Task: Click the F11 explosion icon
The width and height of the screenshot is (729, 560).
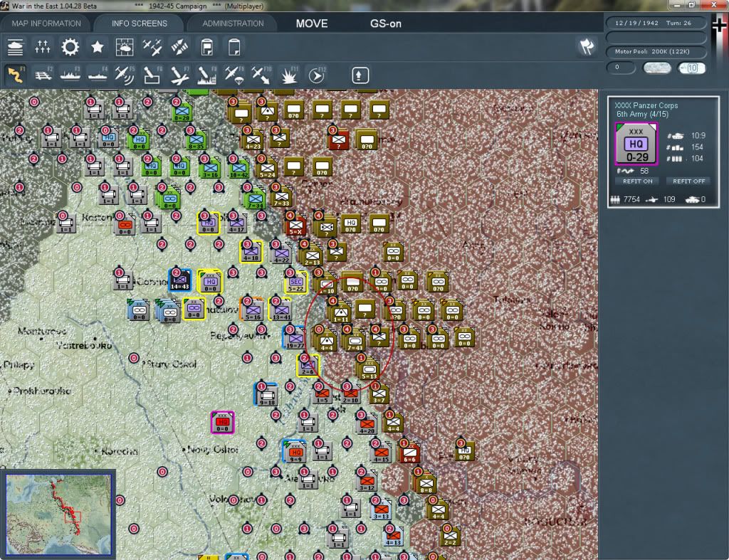Action: coord(289,75)
